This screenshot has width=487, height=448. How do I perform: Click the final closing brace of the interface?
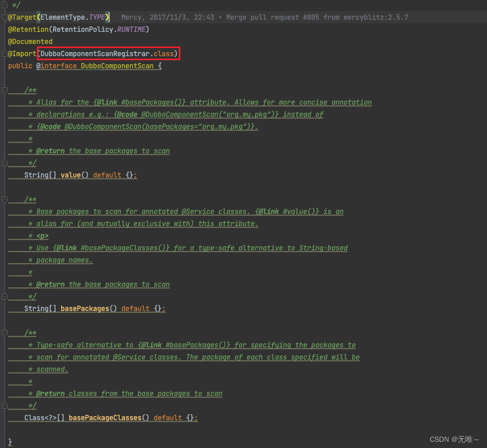[x=10, y=442]
